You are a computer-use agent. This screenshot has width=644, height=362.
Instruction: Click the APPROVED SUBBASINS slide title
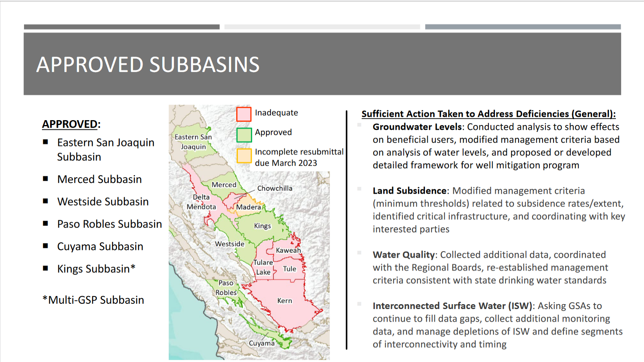[x=148, y=64]
